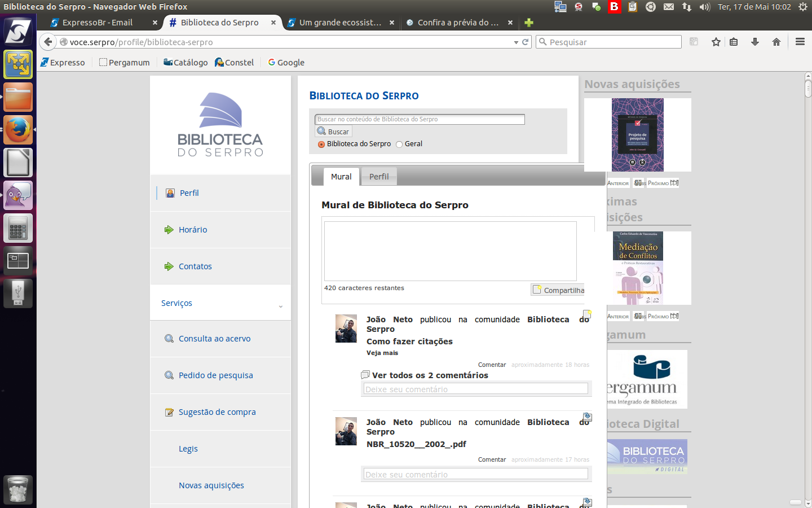The height and width of the screenshot is (508, 812).
Task: Show the bookmarks list icon
Action: click(734, 42)
